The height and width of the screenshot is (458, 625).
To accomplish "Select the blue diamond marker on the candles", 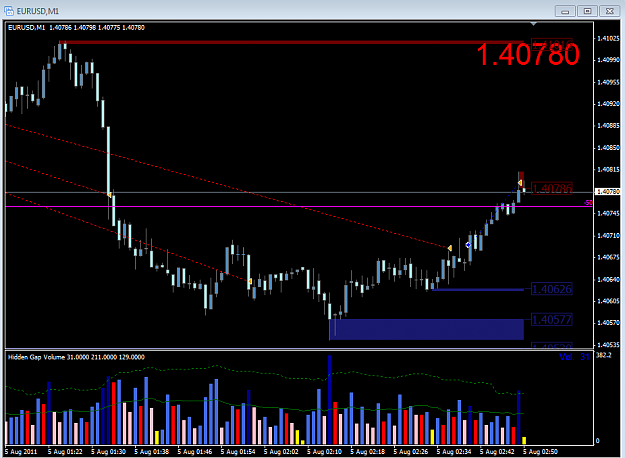I will pyautogui.click(x=468, y=244).
